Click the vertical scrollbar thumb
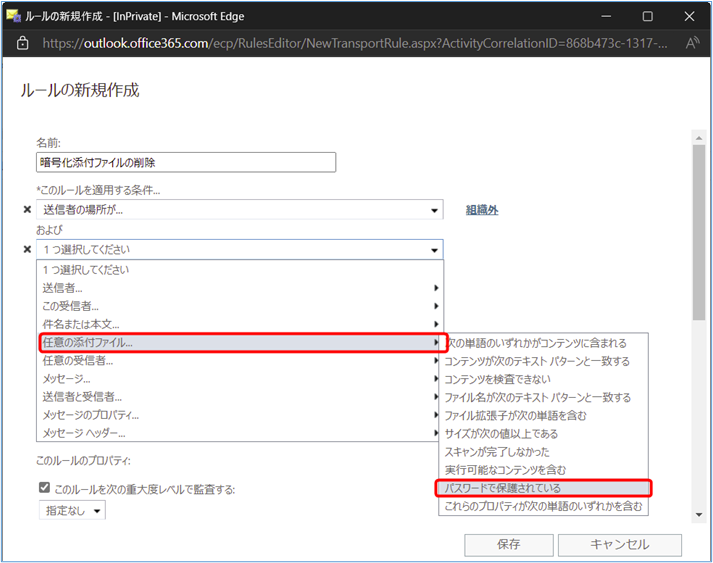The image size is (713, 563). pos(699,232)
